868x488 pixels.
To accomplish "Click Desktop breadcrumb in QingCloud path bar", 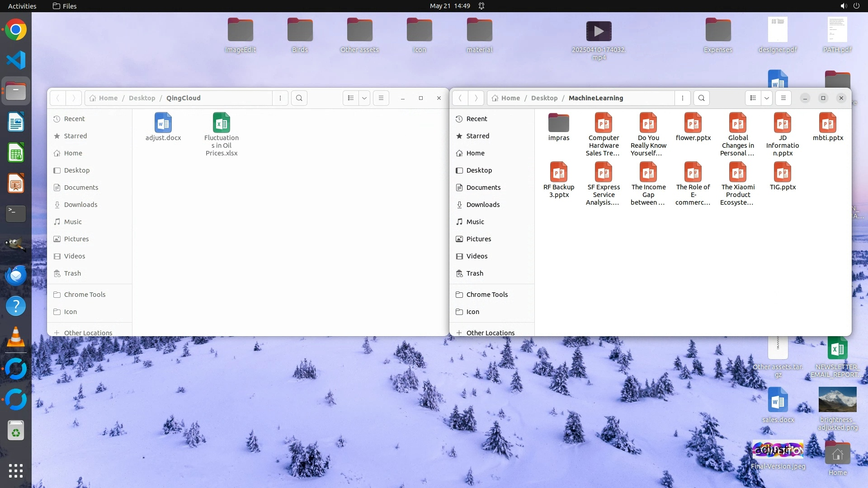I will 142,98.
